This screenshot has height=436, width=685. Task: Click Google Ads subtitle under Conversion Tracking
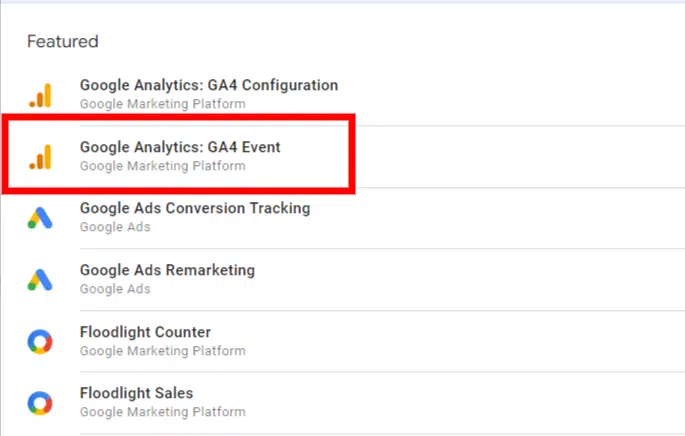coord(115,227)
